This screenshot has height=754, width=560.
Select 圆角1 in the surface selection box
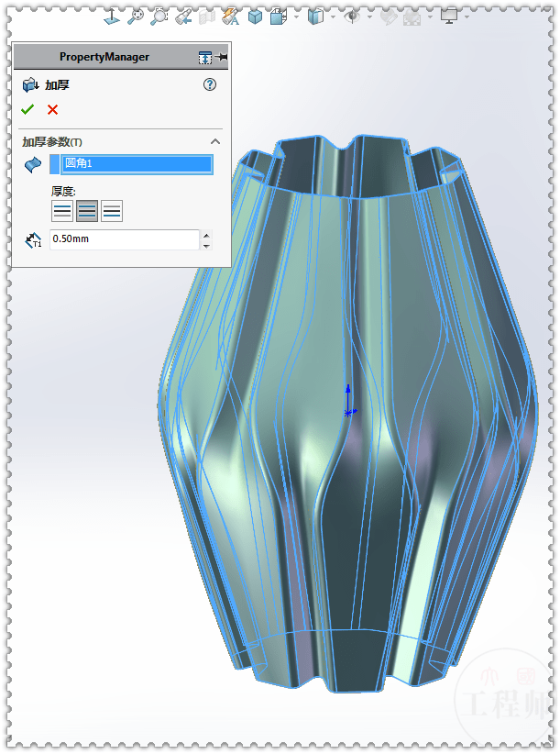[137, 163]
